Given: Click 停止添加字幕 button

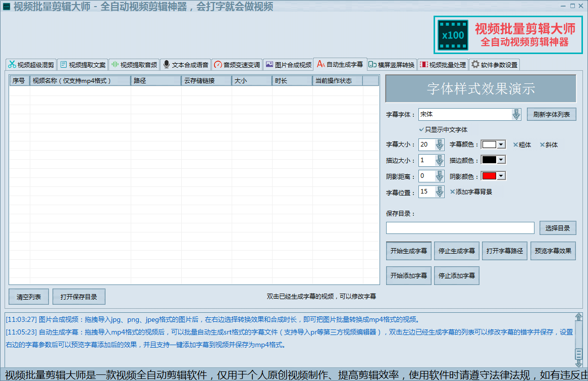Looking at the screenshot, I should (x=457, y=275).
